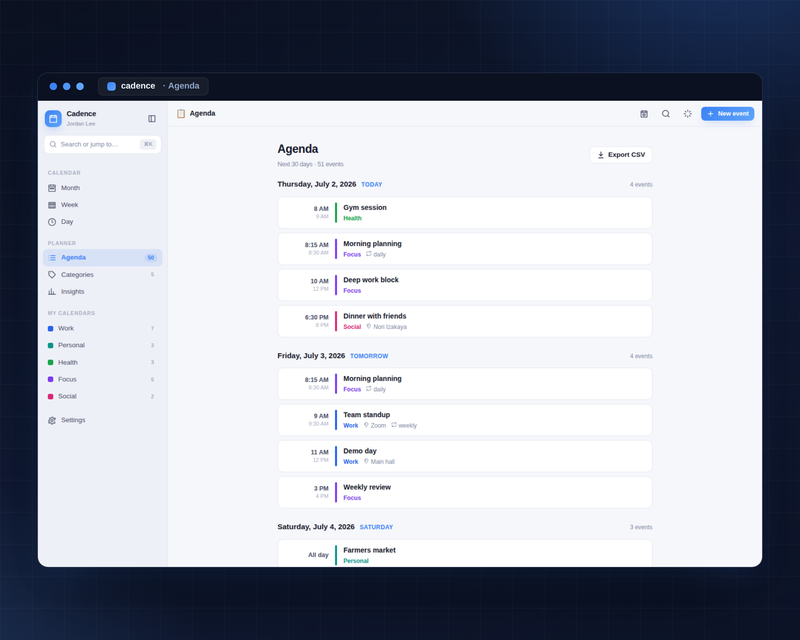The image size is (800, 640).
Task: Click the cadence tab app icon in titlebar
Action: [x=111, y=86]
